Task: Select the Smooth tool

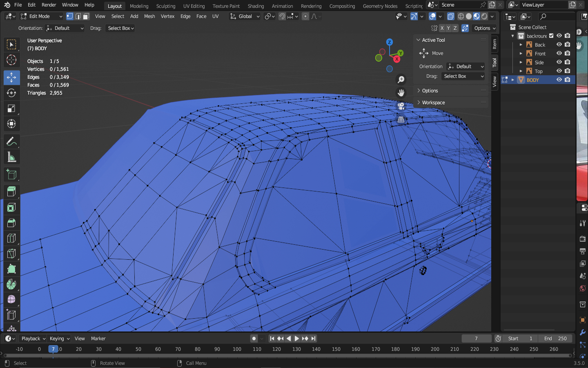Action: pos(11,300)
